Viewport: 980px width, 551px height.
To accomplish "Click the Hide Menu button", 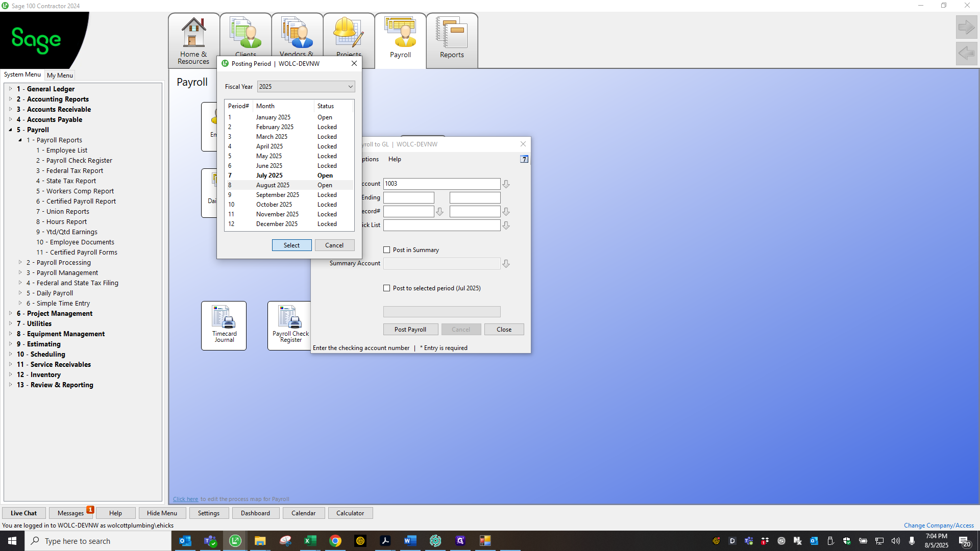I will tap(162, 513).
